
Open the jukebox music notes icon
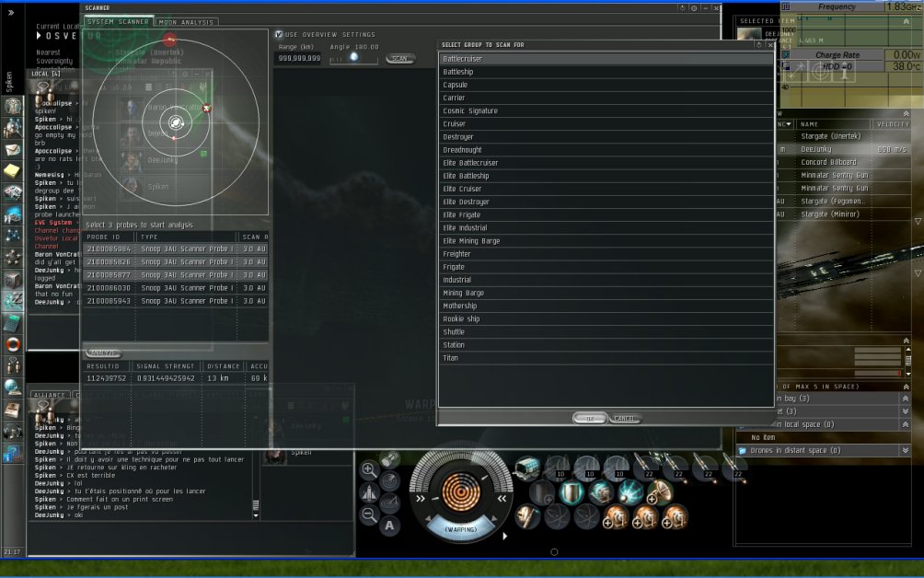coord(13,432)
